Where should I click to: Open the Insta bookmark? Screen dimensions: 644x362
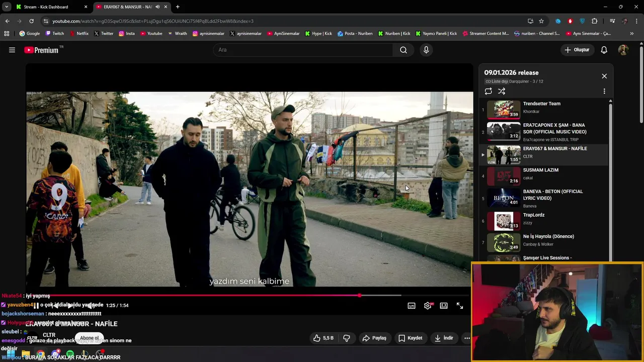[x=127, y=34]
